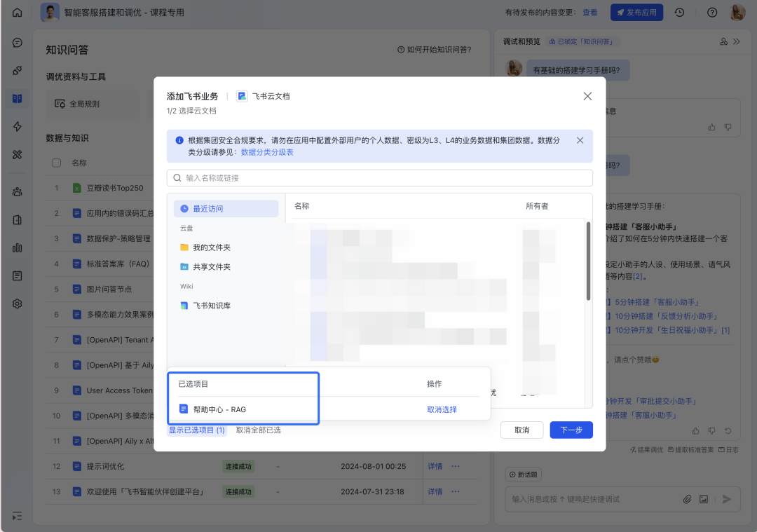Screen dimensions: 757x532
Task: Click the user switch icon in preview panel
Action: click(x=723, y=41)
